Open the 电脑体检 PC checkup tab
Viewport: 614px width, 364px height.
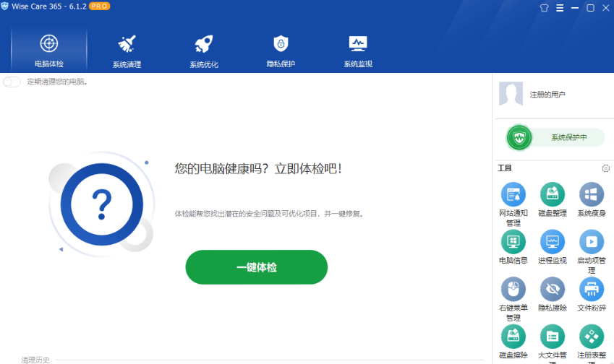click(x=49, y=50)
